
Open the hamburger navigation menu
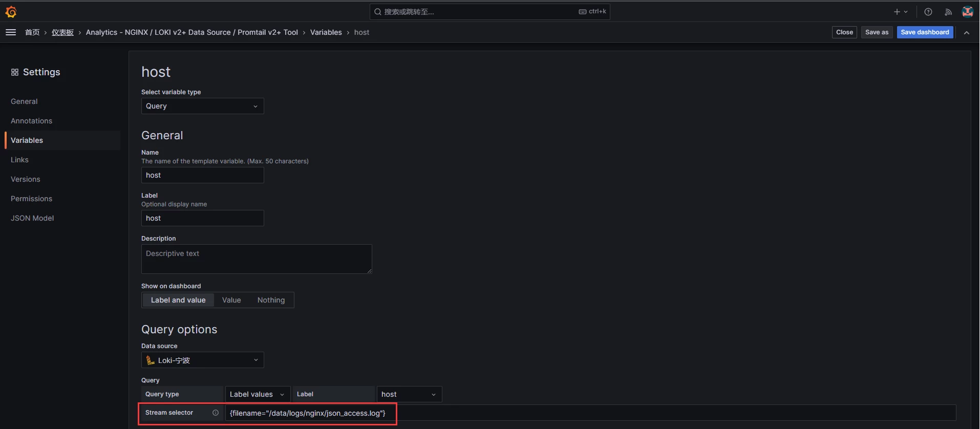(x=11, y=32)
